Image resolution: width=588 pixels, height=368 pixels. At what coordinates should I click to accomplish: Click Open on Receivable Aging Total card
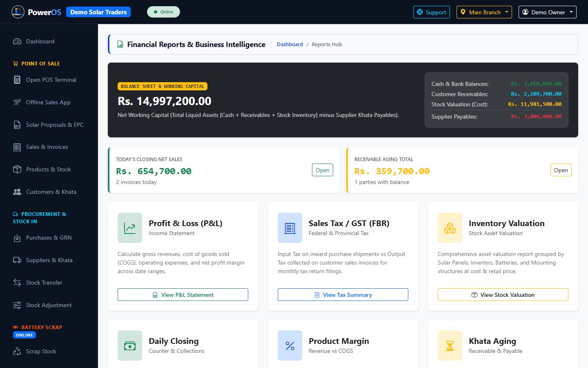[x=561, y=170]
